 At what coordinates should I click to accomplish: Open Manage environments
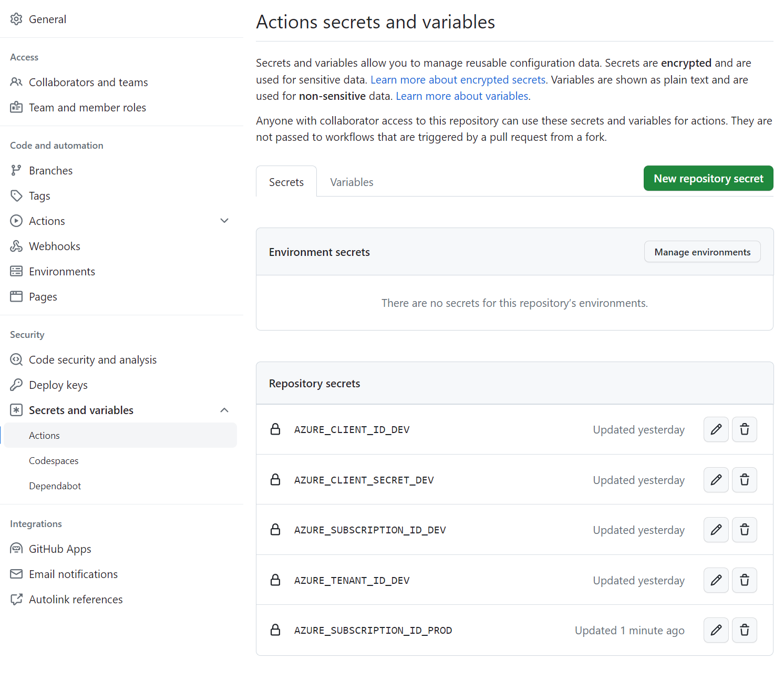702,252
